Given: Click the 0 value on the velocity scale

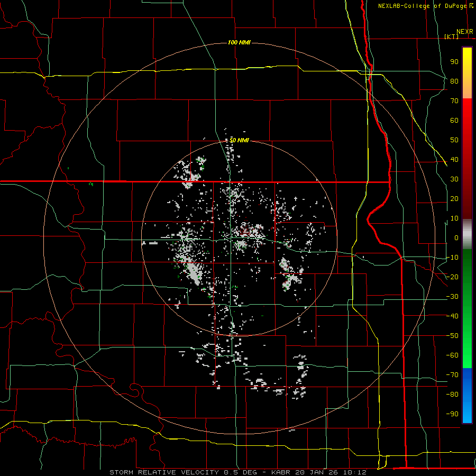Looking at the screenshot, I should [456, 237].
